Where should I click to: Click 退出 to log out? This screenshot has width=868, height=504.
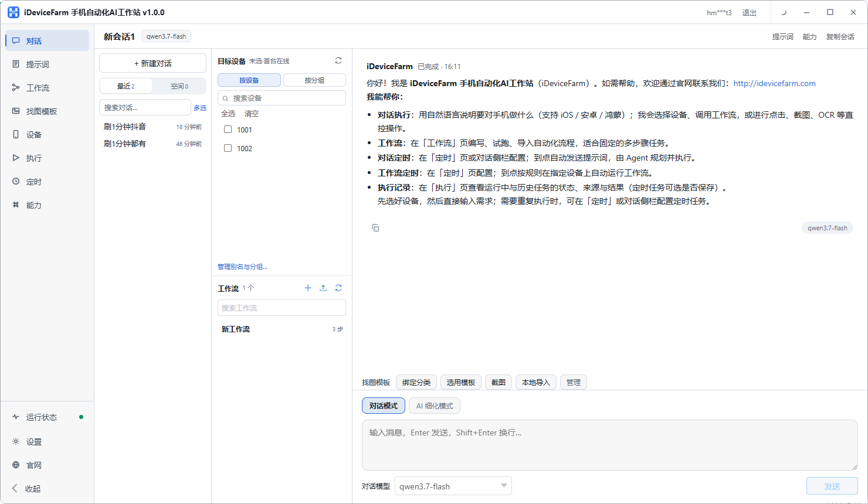(x=749, y=13)
